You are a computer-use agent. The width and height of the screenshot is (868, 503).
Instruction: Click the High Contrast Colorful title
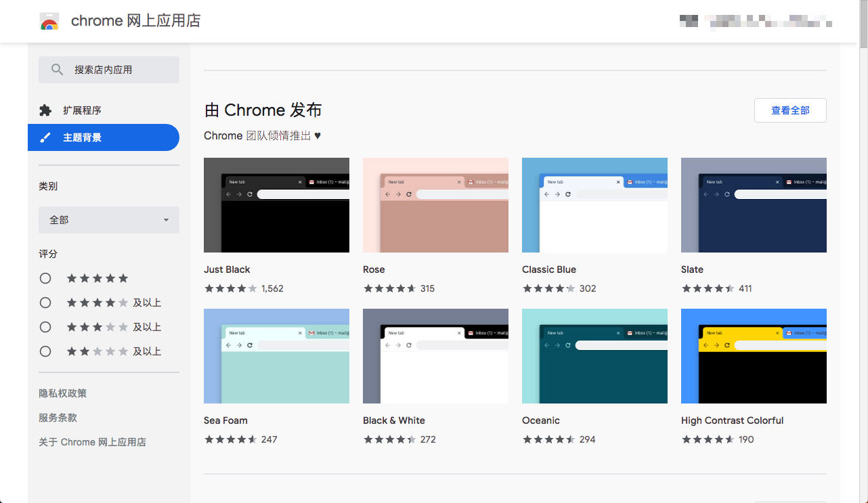(x=732, y=420)
